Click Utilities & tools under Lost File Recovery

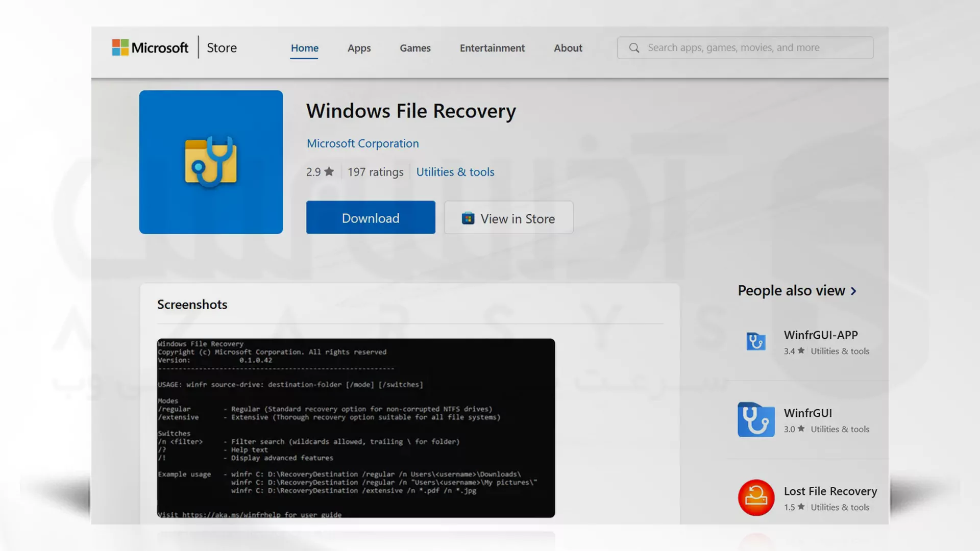[x=840, y=507]
